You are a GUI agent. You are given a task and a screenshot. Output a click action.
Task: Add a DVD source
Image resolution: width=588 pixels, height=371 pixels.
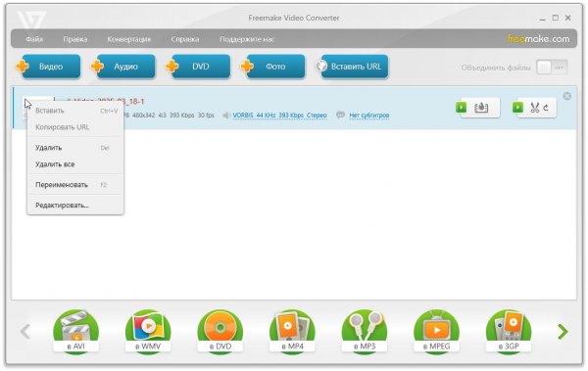point(201,67)
